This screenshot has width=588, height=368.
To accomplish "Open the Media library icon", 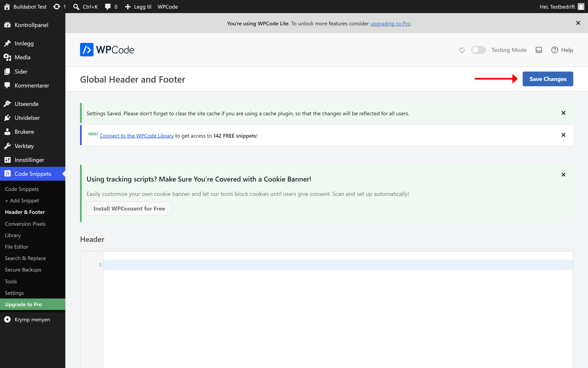I will click(x=7, y=57).
